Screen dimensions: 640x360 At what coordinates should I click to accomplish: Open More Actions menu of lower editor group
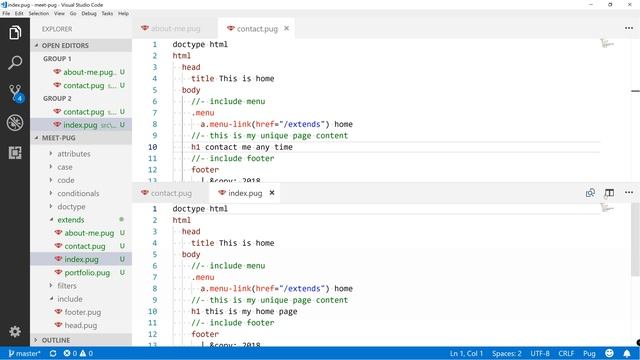[629, 193]
